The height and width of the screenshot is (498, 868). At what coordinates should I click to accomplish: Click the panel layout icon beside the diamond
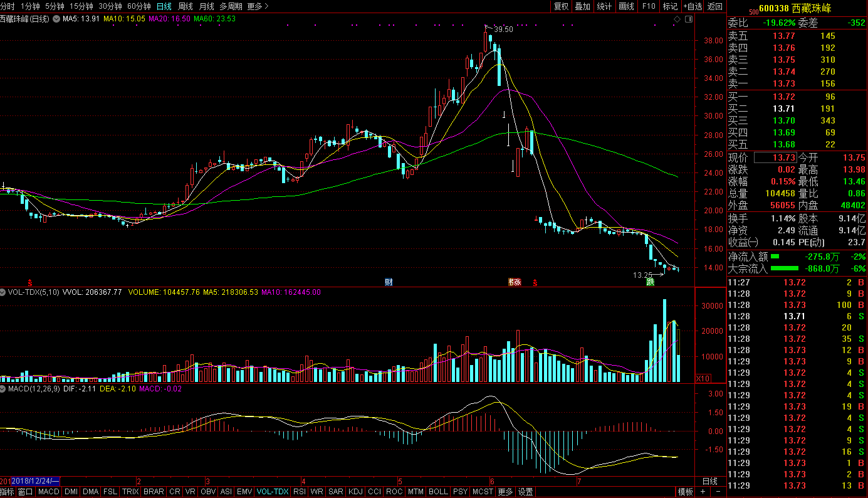[x=688, y=19]
